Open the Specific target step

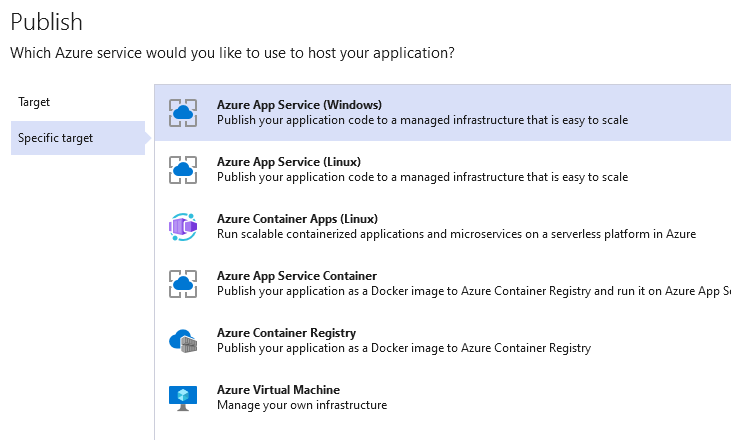click(78, 138)
